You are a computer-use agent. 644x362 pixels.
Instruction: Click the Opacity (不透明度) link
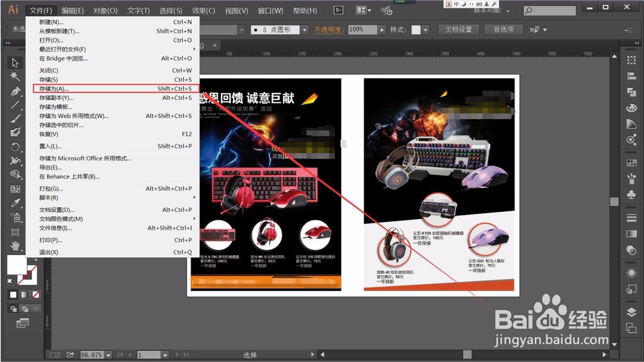click(x=329, y=30)
